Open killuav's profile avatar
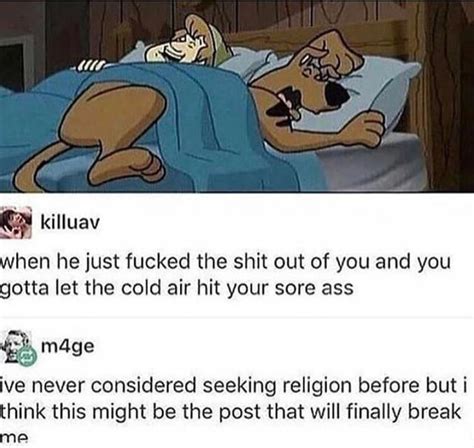474x448 pixels. tap(16, 222)
